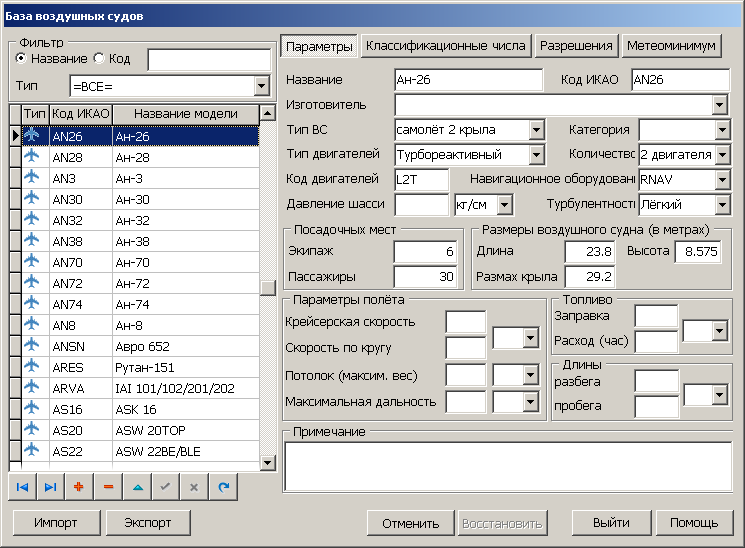745x548 pixels.
Task: Select the Код filter radio button
Action: [x=99, y=59]
